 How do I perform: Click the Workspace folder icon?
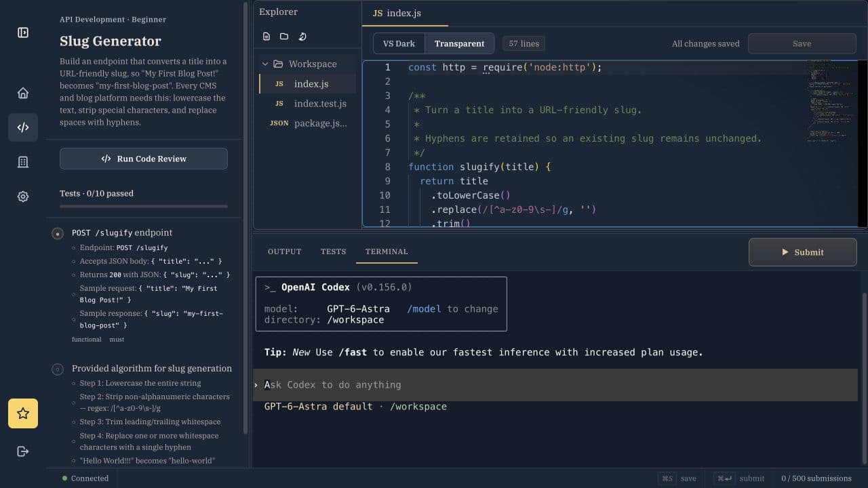pos(278,64)
